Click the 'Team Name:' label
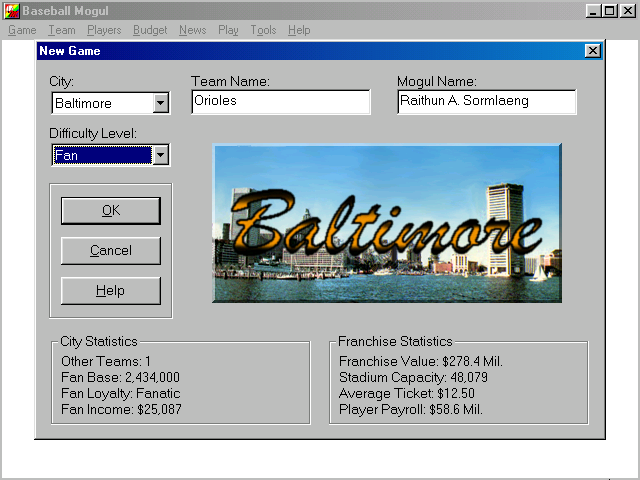This screenshot has width=640, height=480. tap(230, 81)
